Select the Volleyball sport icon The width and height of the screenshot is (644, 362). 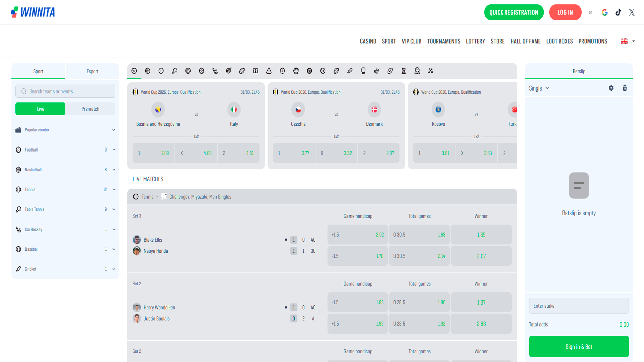click(x=188, y=71)
